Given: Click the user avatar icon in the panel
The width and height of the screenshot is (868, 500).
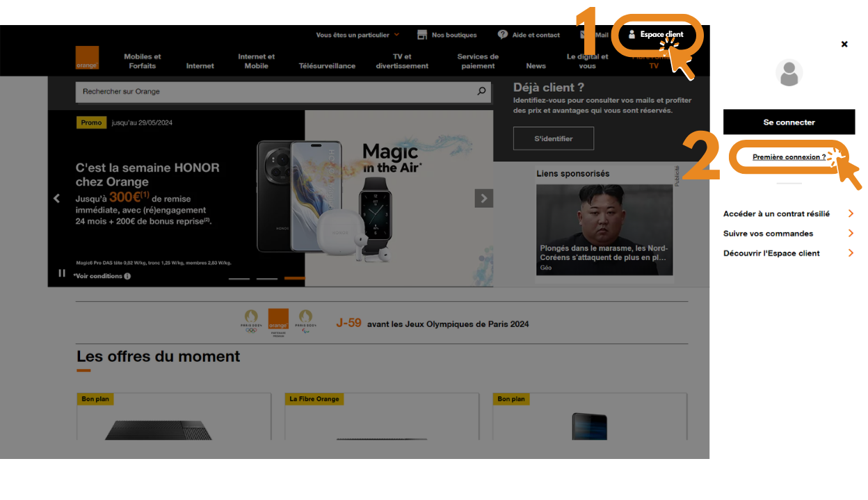Looking at the screenshot, I should click(x=789, y=73).
